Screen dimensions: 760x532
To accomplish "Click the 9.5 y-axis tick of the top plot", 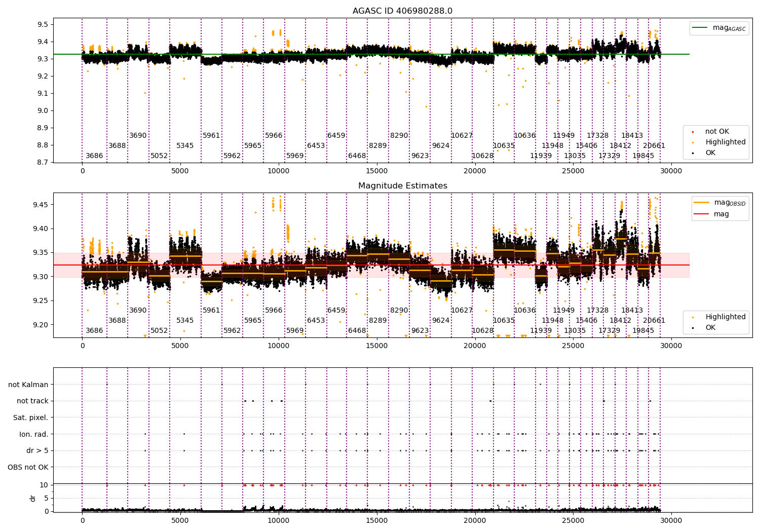I will [43, 25].
